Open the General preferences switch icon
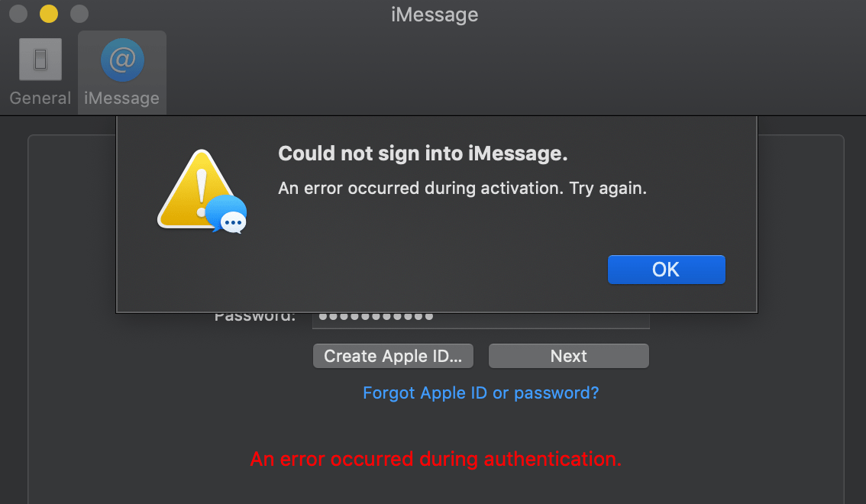This screenshot has height=504, width=866. (40, 59)
